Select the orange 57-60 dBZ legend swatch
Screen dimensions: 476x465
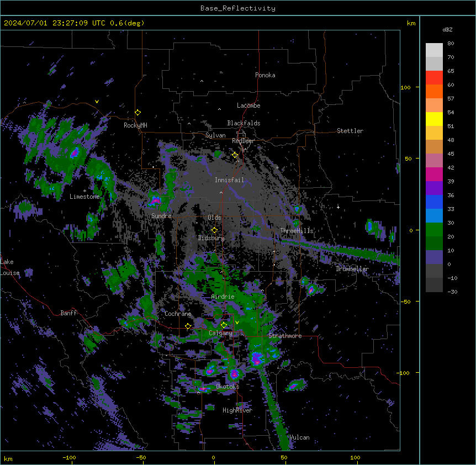pos(434,91)
